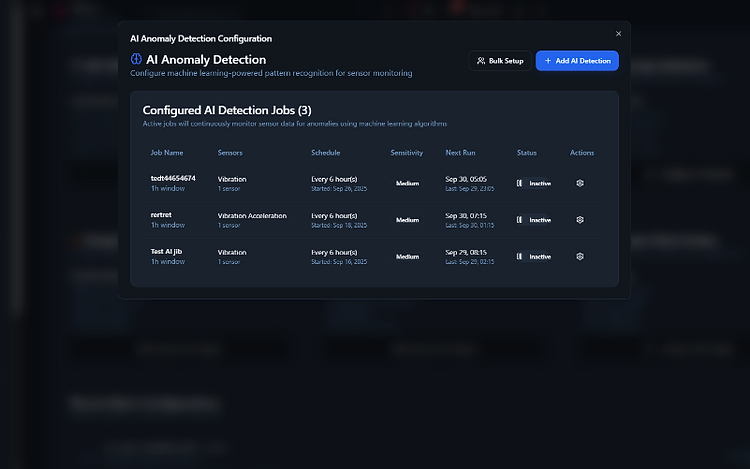Screen dimensions: 750x469
Task: Select job name rertret
Action: [161, 215]
